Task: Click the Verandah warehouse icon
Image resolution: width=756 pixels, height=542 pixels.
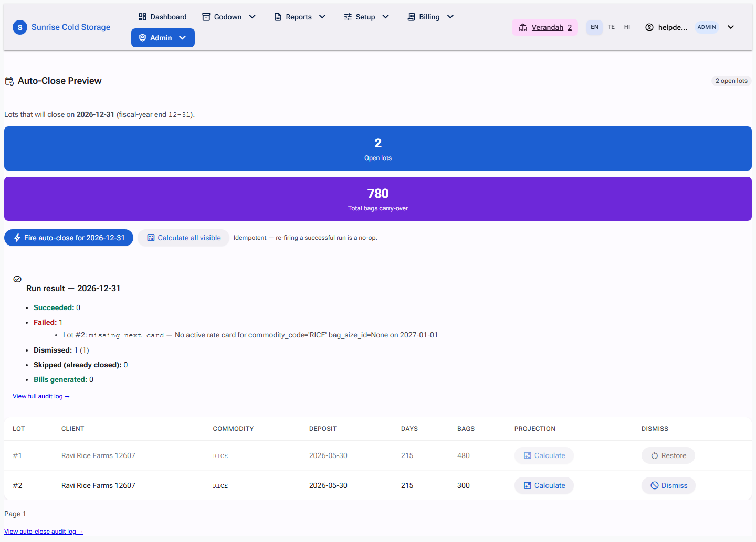Action: [523, 28]
